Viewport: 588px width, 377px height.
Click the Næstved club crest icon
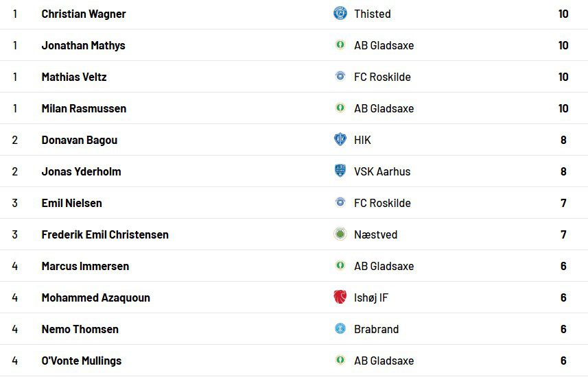coord(340,234)
